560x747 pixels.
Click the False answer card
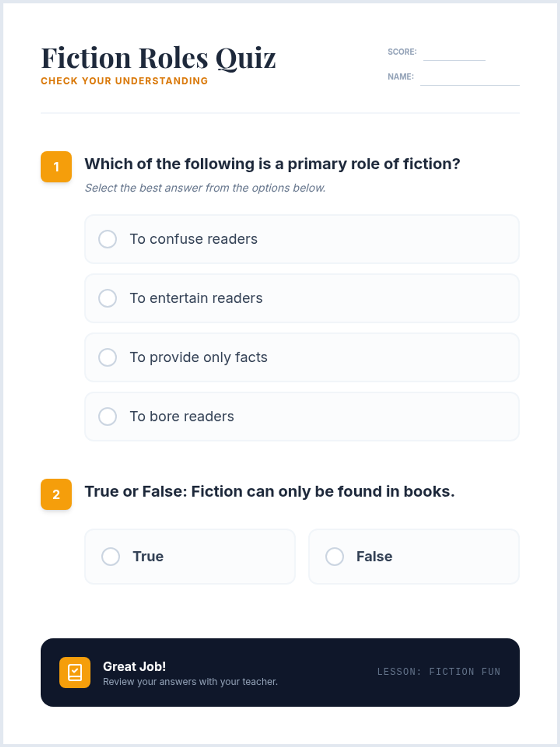(x=414, y=557)
